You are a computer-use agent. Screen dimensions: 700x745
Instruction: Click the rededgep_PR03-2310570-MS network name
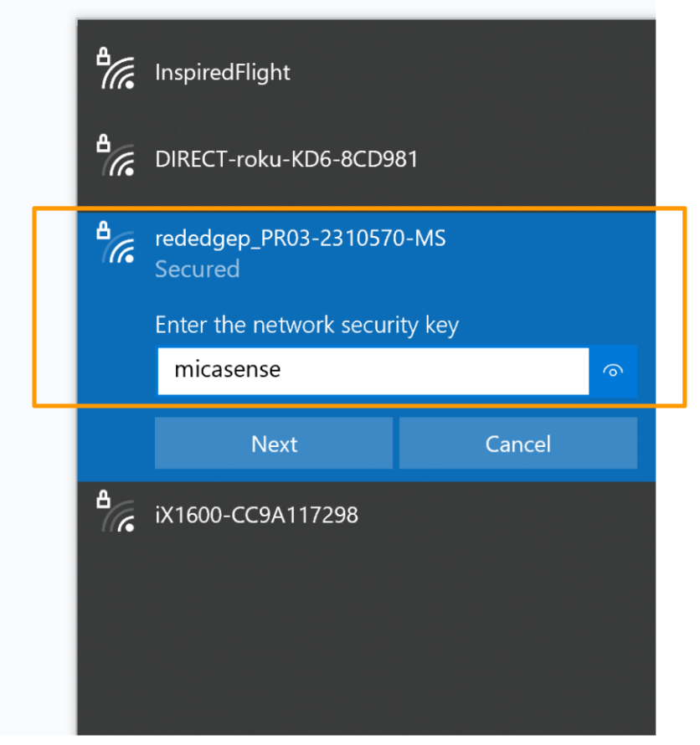(300, 239)
